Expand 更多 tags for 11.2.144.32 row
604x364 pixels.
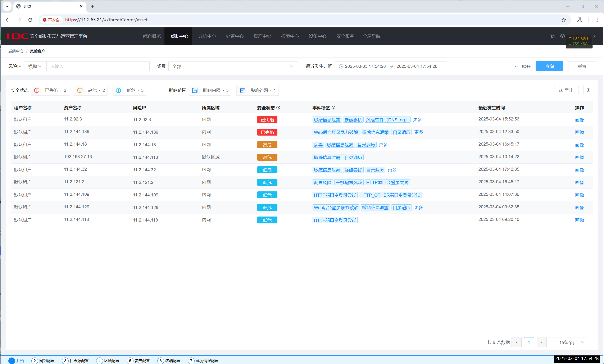pyautogui.click(x=392, y=170)
